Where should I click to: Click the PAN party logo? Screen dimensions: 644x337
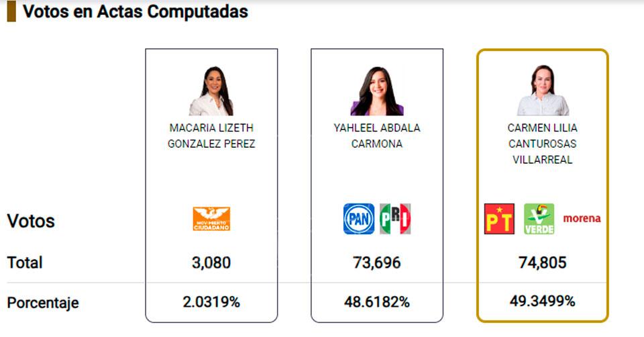click(x=359, y=219)
